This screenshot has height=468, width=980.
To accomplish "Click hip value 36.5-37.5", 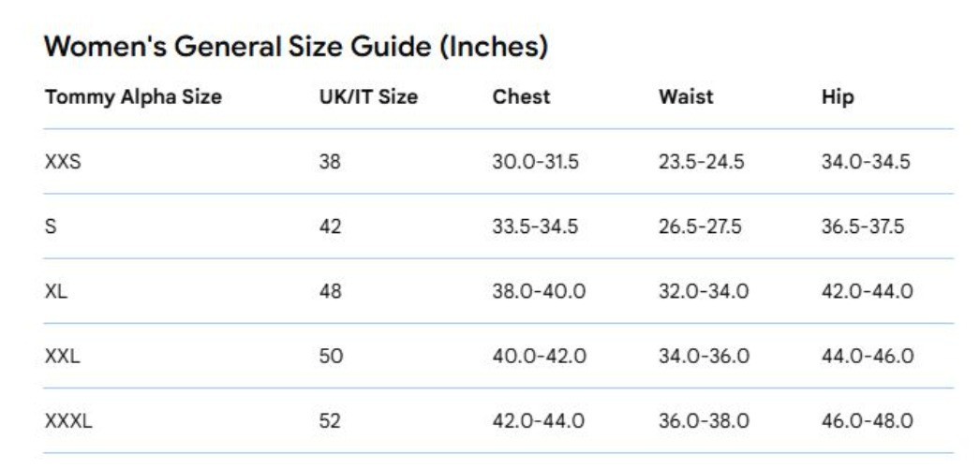I will click(x=863, y=227).
